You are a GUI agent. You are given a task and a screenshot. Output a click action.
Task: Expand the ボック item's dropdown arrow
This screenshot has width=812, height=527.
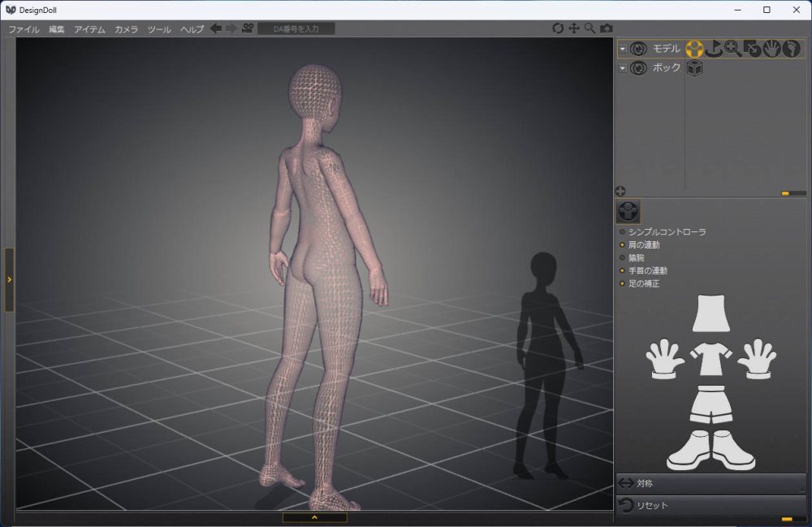[621, 68]
